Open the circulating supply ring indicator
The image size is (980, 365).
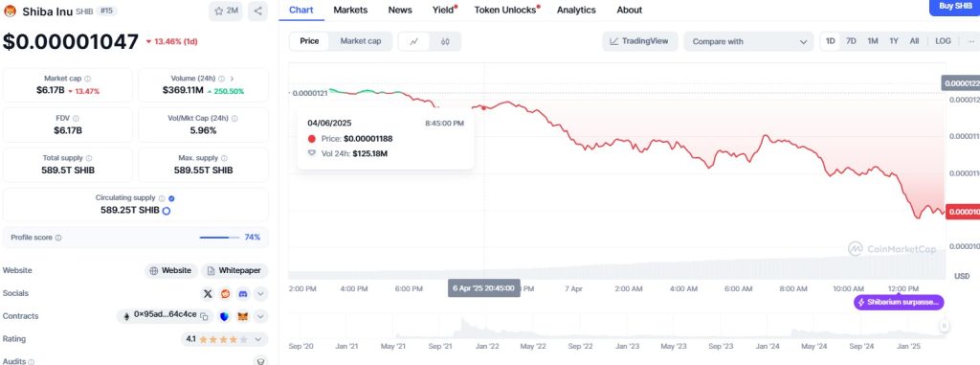point(167,211)
